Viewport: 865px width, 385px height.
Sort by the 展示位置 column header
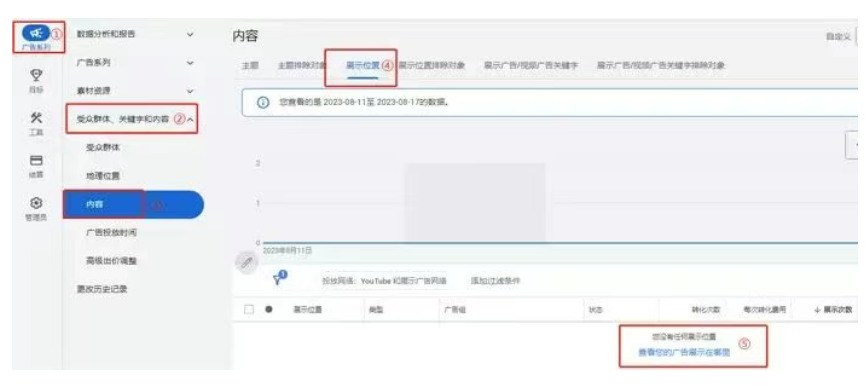307,310
